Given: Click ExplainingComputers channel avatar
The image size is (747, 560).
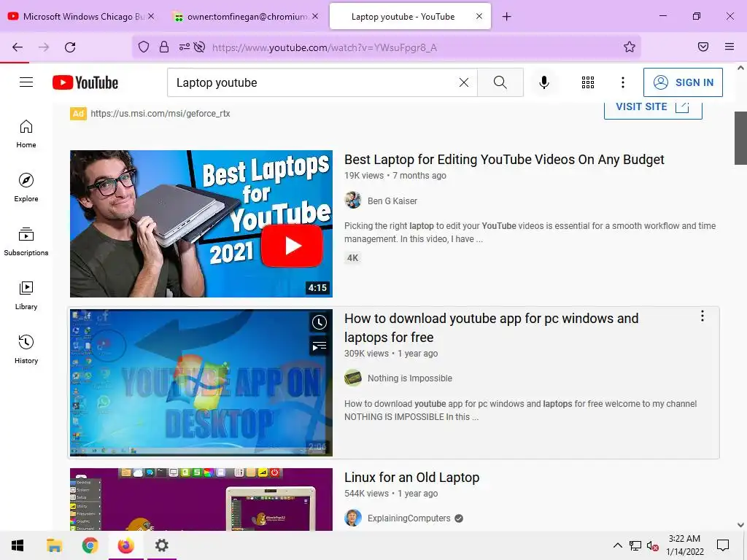Looking at the screenshot, I should coord(353,518).
